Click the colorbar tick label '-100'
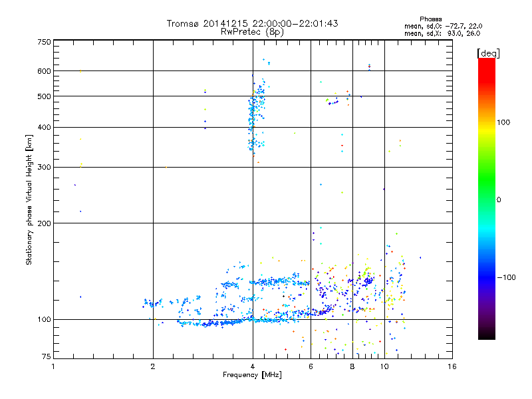Viewport: 532px width, 399px height. pos(506,277)
